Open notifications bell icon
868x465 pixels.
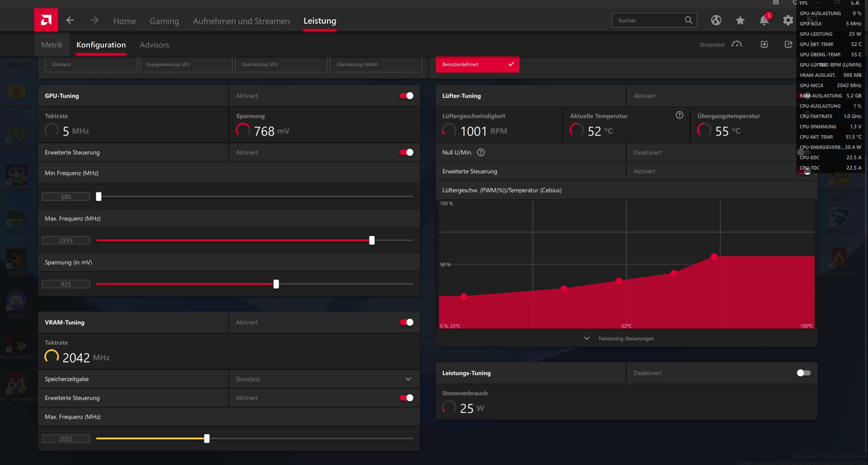point(764,21)
